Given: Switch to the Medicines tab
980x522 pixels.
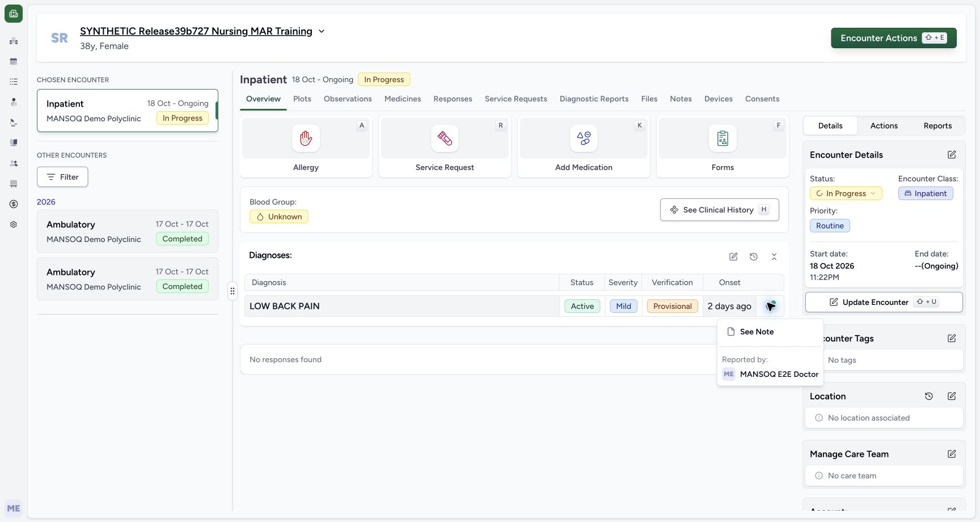Looking at the screenshot, I should click(403, 99).
